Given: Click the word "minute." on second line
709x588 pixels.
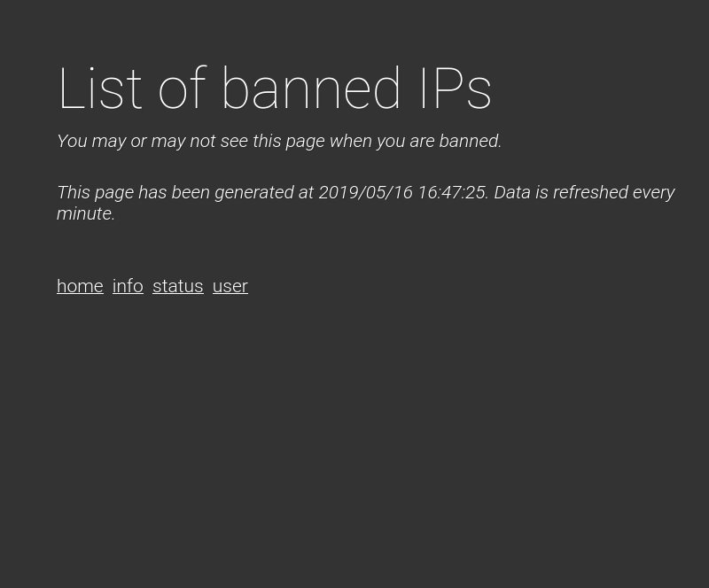Looking at the screenshot, I should 86,213.
